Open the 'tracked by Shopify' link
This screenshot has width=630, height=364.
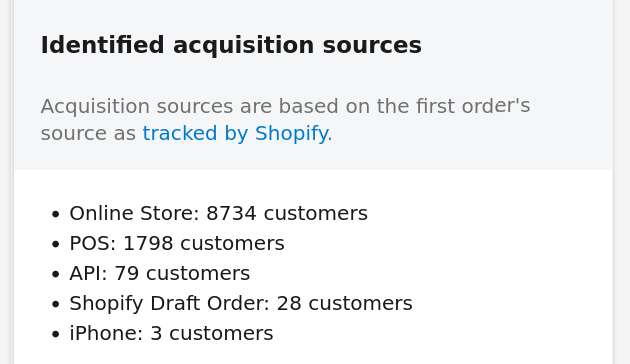tap(235, 133)
